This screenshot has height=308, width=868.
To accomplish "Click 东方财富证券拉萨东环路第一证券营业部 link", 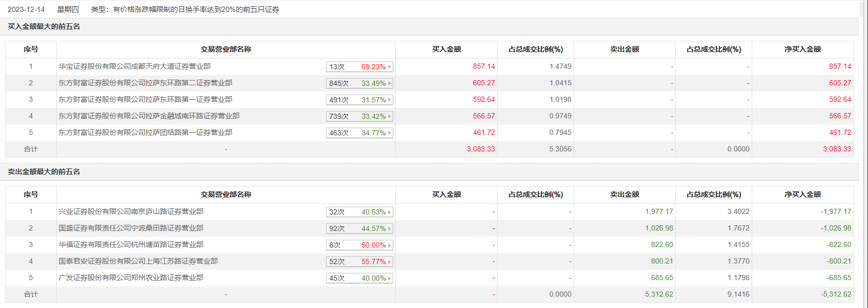I will point(145,99).
